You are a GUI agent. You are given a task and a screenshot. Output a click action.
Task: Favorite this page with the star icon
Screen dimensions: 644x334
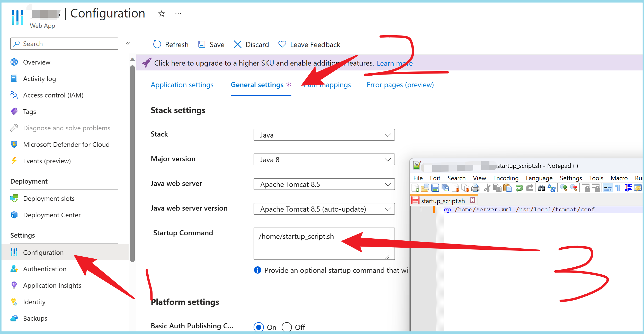162,14
